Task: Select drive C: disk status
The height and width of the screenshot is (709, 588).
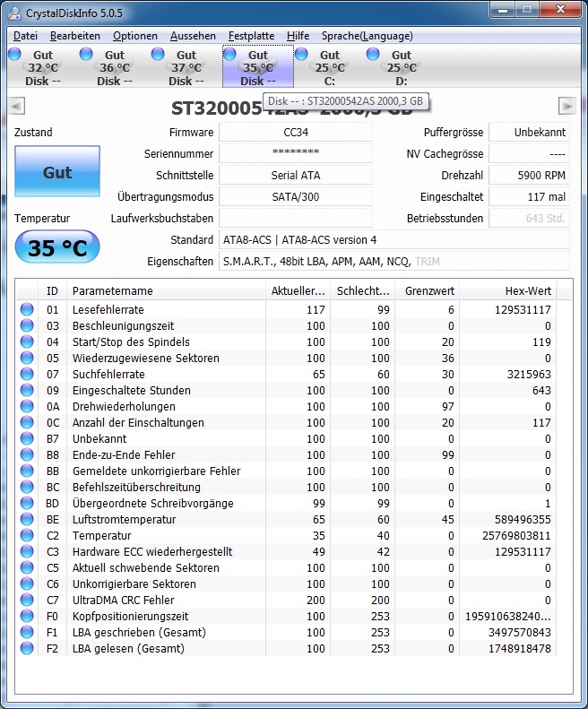Action: (x=329, y=68)
